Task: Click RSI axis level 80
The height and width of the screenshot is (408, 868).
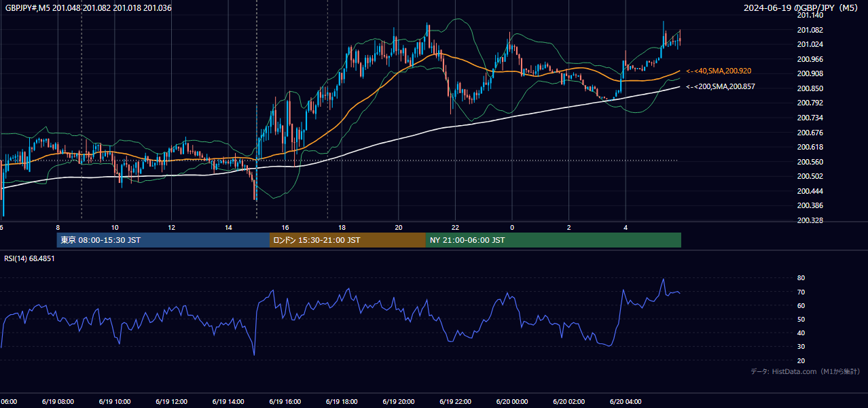Action: [801, 278]
